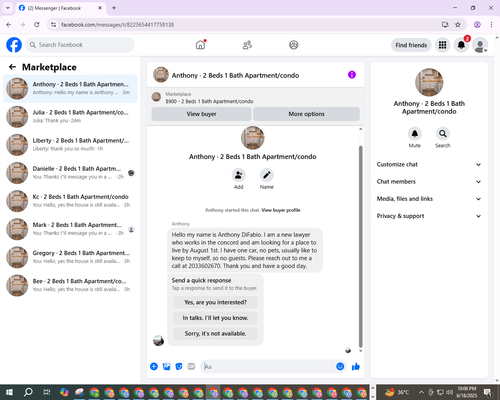Open Chrome three-dot menu

[x=491, y=24]
